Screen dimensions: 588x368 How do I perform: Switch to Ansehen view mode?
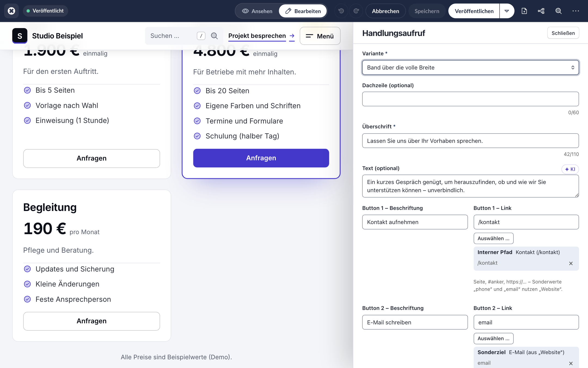(x=257, y=11)
